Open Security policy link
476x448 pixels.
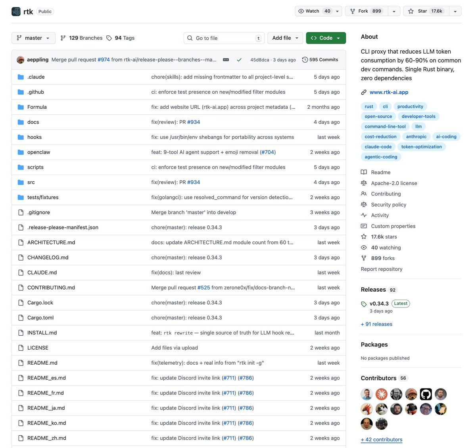388,205
